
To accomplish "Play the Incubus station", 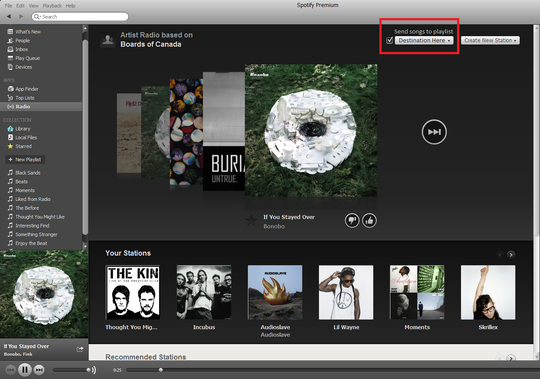I will click(x=204, y=292).
